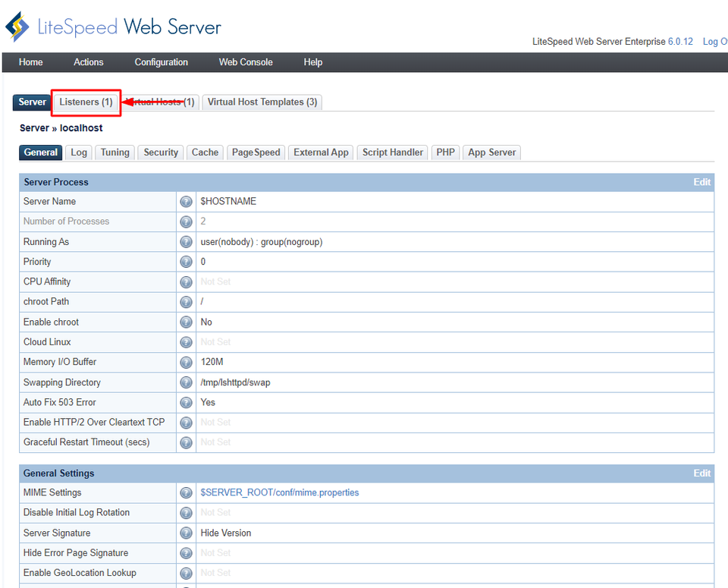Image resolution: width=728 pixels, height=588 pixels.
Task: Select the Security settings tab
Action: click(x=161, y=153)
